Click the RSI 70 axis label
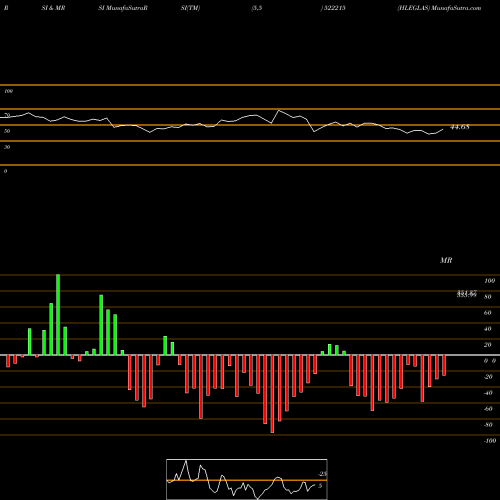Image resolution: width=500 pixels, height=500 pixels. coord(7,115)
